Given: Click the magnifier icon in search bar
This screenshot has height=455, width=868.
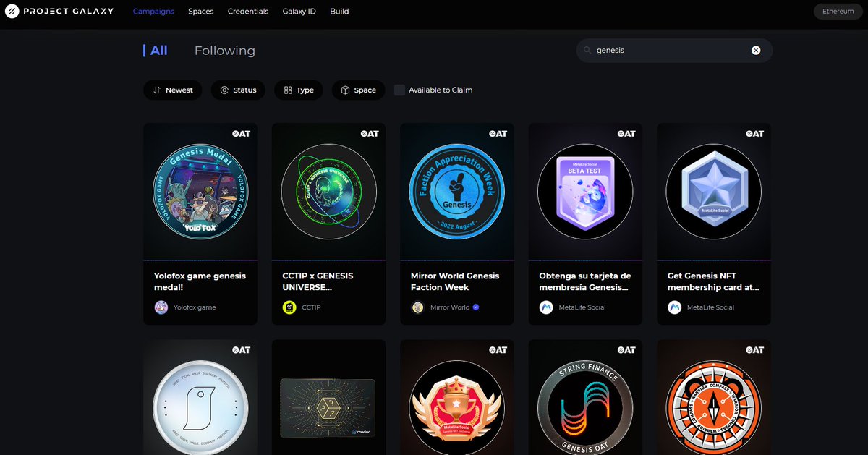Looking at the screenshot, I should point(587,51).
